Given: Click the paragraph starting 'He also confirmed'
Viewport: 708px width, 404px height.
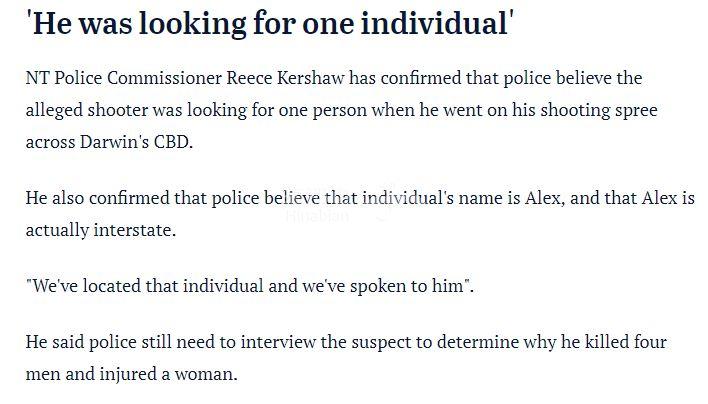Looking at the screenshot, I should [x=359, y=214].
